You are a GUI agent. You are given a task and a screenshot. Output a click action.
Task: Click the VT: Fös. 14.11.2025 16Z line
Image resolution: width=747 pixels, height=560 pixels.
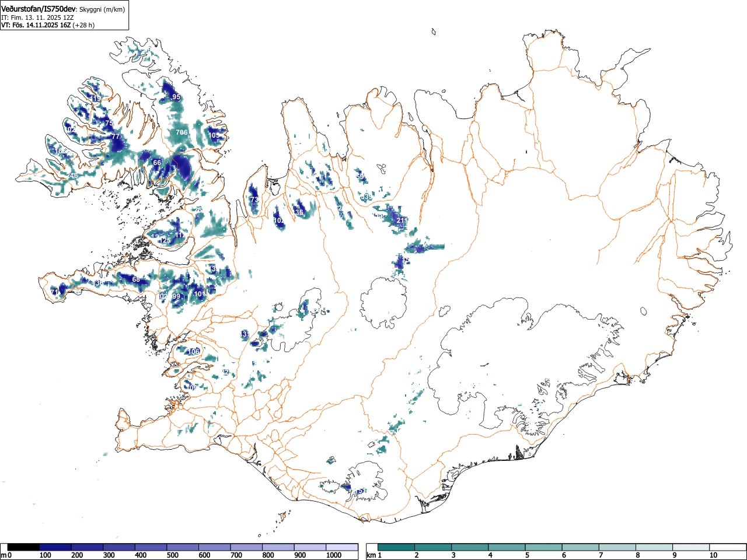click(48, 25)
